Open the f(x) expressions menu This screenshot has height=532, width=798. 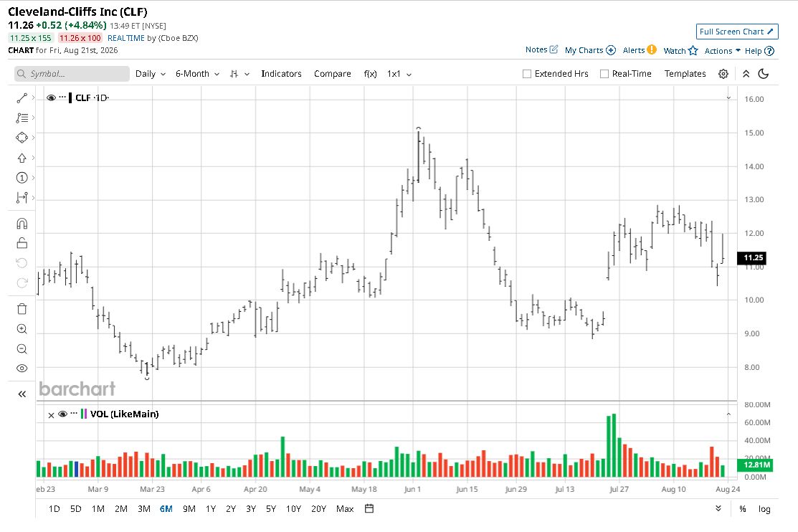[x=371, y=74]
